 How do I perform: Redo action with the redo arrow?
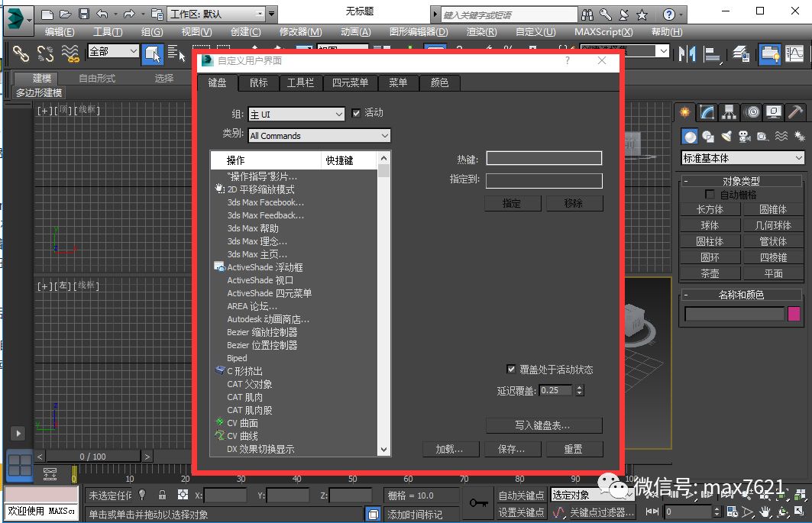(x=129, y=14)
